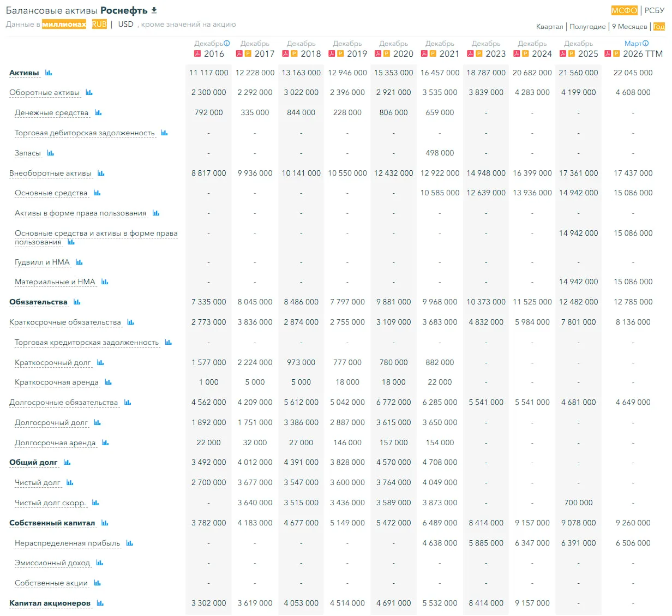Select the 2020 column header
Screen dimensions: 672x616
pos(403,54)
